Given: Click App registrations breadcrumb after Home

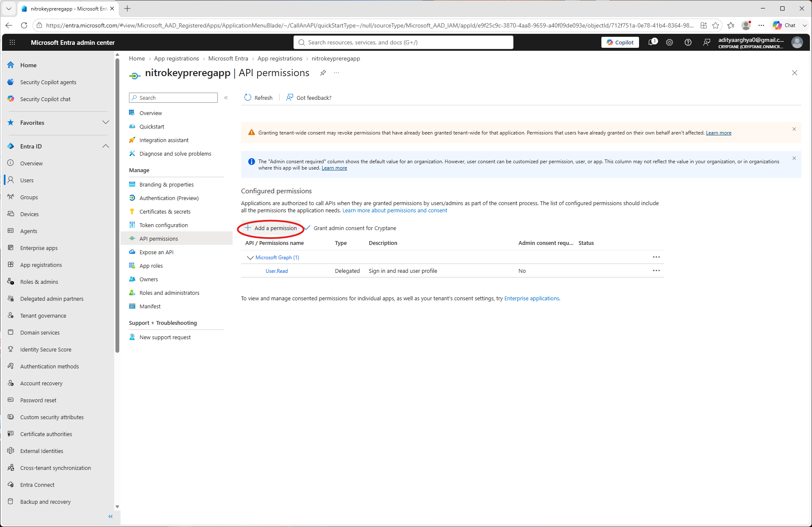Looking at the screenshot, I should tap(176, 59).
